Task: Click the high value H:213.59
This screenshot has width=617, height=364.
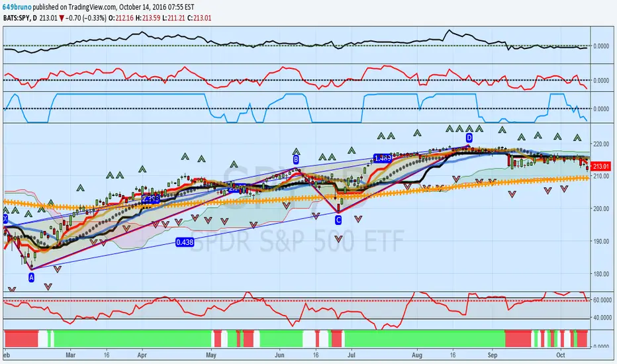Action: [x=148, y=18]
